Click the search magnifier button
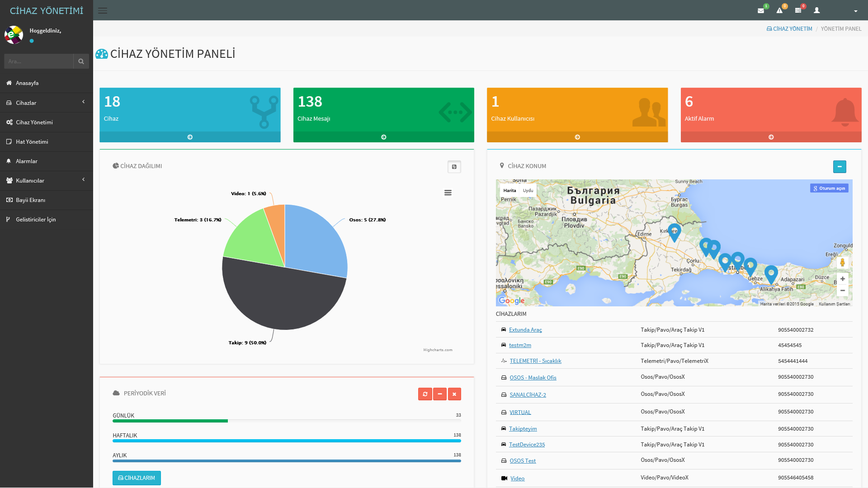This screenshot has width=868, height=488. (x=81, y=61)
